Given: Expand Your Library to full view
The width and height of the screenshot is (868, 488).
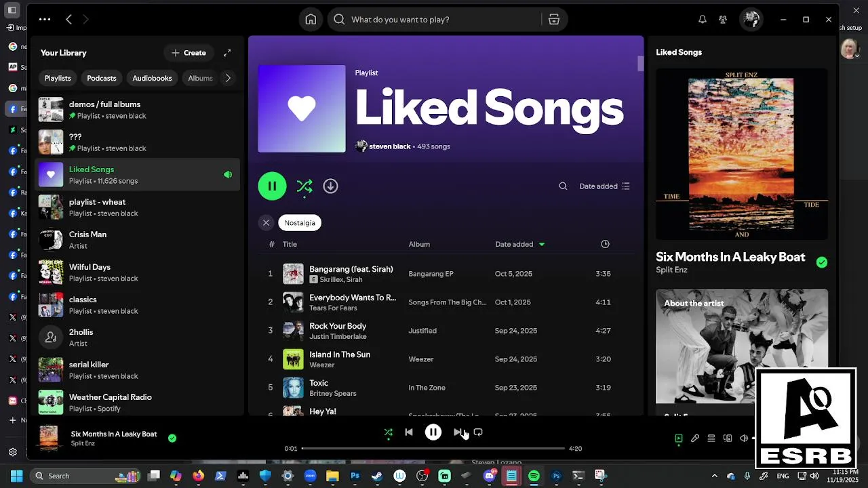Looking at the screenshot, I should [x=227, y=53].
